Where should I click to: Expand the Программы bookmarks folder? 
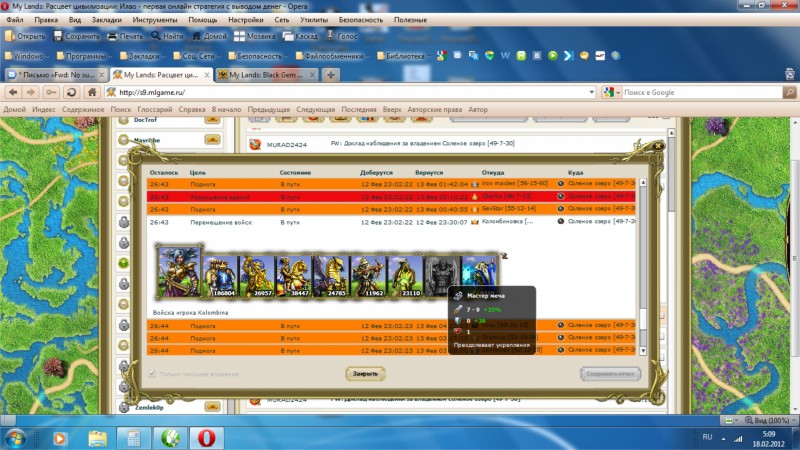tap(84, 56)
